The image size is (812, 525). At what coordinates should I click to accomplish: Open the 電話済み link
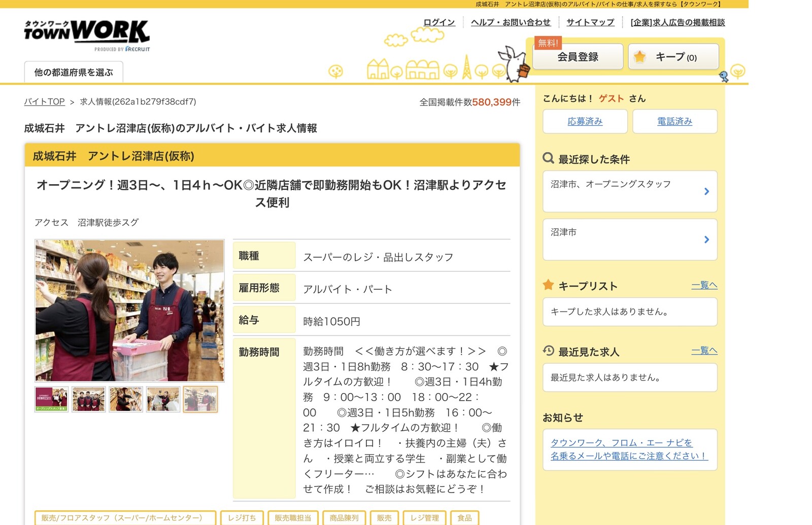coord(675,121)
